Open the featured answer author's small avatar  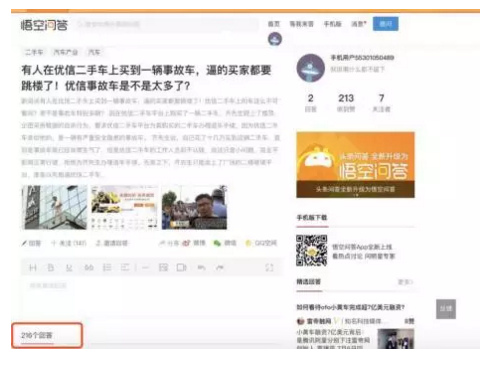(300, 321)
